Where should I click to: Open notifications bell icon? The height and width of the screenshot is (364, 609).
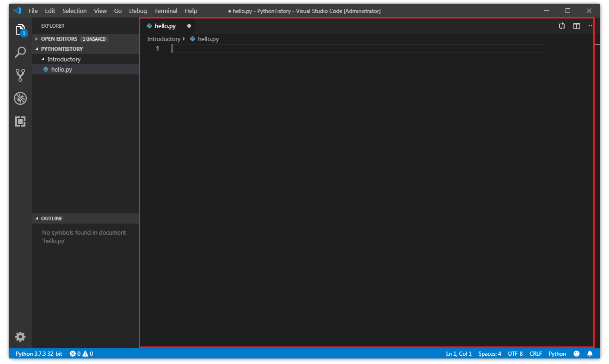(590, 354)
